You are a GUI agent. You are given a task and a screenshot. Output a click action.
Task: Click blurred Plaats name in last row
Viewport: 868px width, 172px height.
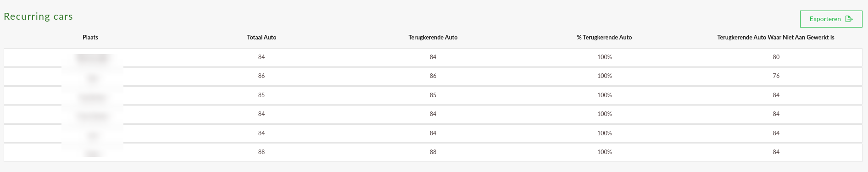tap(93, 153)
